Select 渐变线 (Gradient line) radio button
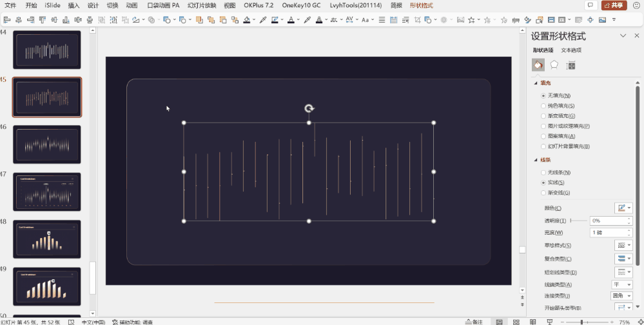Screen dimensions: 644x325 (543, 193)
